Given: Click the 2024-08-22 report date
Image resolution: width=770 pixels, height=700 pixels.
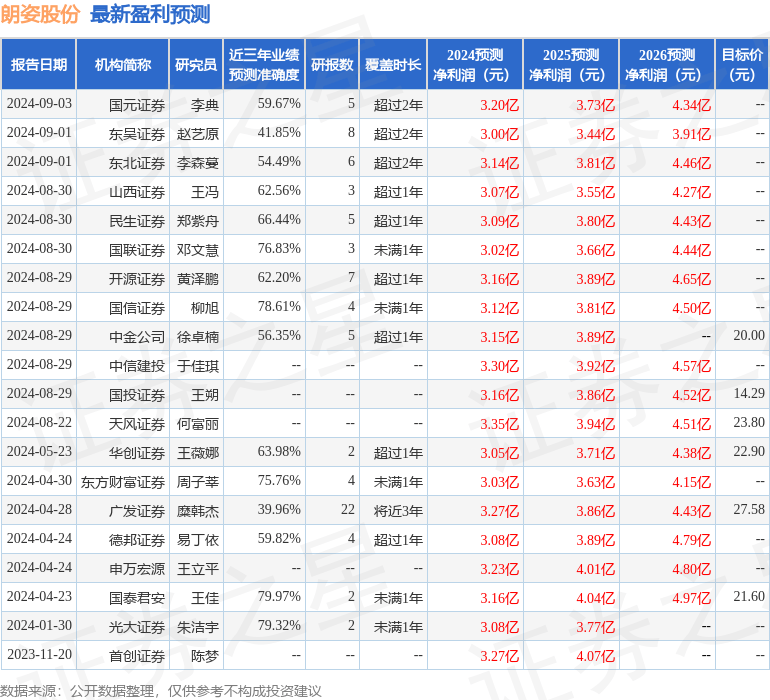Looking at the screenshot, I should click(39, 422).
